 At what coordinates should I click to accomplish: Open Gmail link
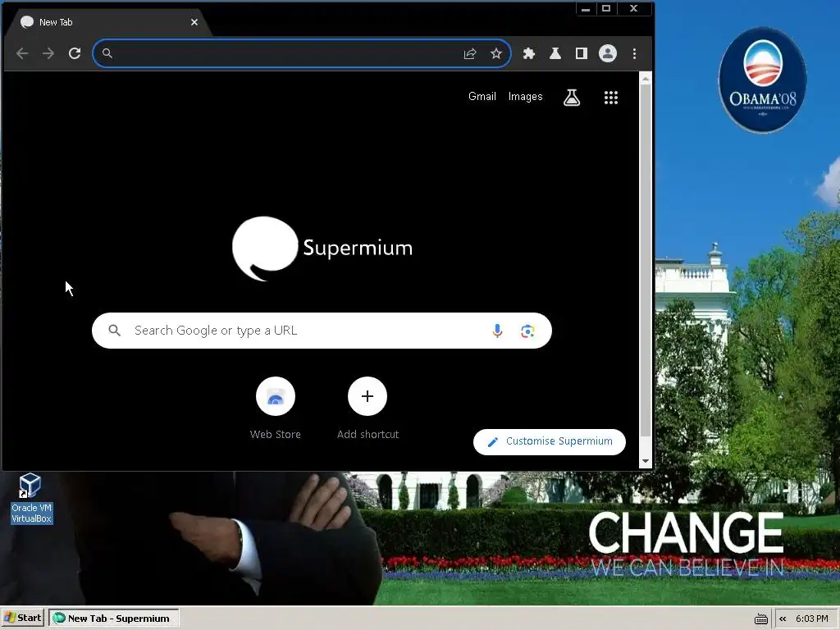[x=482, y=97]
